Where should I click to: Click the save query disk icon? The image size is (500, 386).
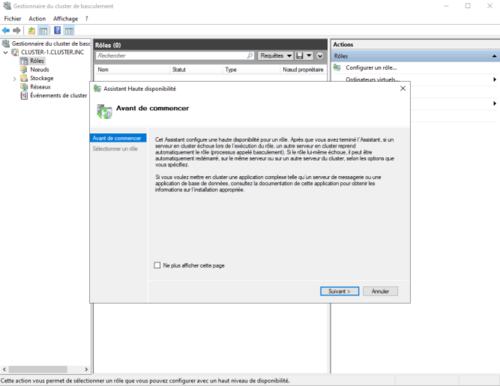coord(300,56)
